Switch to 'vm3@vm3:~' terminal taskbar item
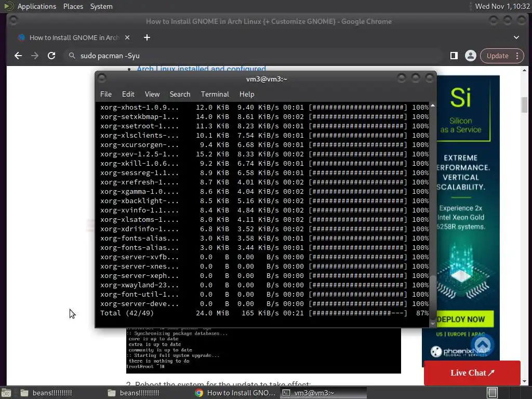 coord(323,393)
